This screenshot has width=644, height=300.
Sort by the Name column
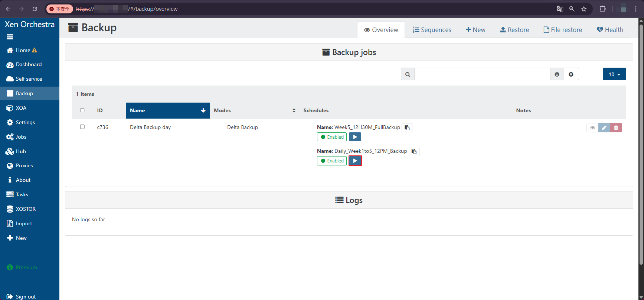click(168, 110)
